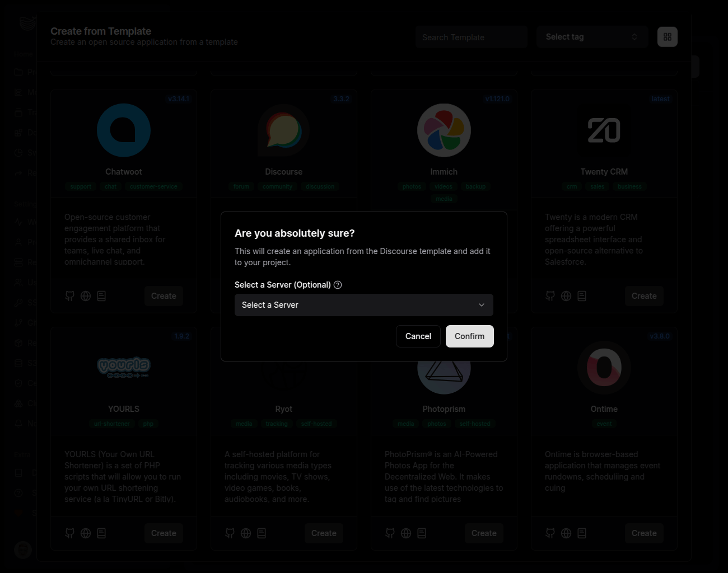Click the Search Template input field
The image size is (728, 573).
click(x=471, y=36)
